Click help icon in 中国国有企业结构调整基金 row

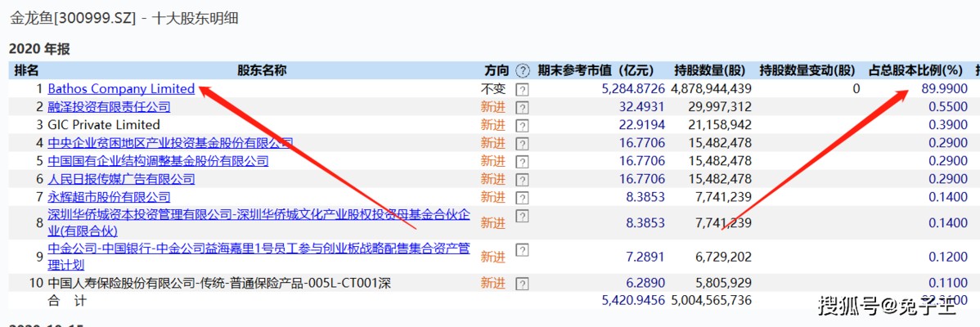[x=522, y=162]
